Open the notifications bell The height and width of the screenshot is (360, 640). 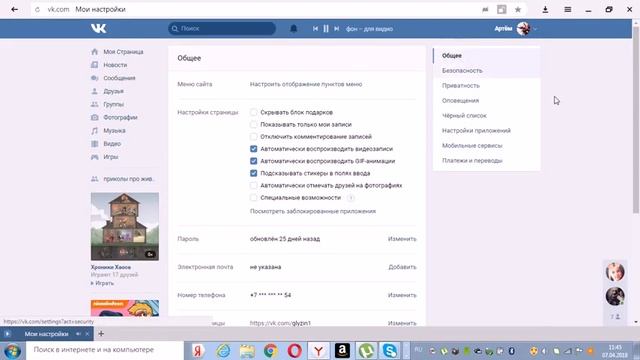[x=293, y=29]
